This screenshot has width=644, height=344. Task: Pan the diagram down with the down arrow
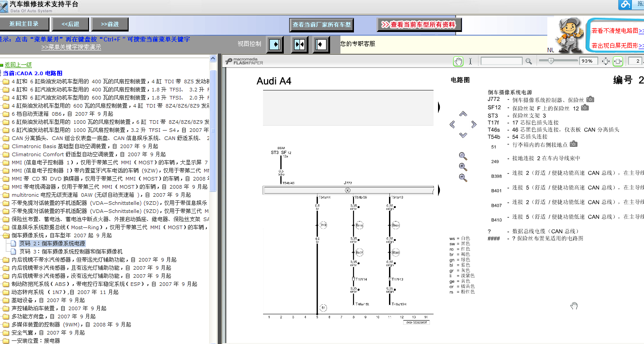(463, 135)
